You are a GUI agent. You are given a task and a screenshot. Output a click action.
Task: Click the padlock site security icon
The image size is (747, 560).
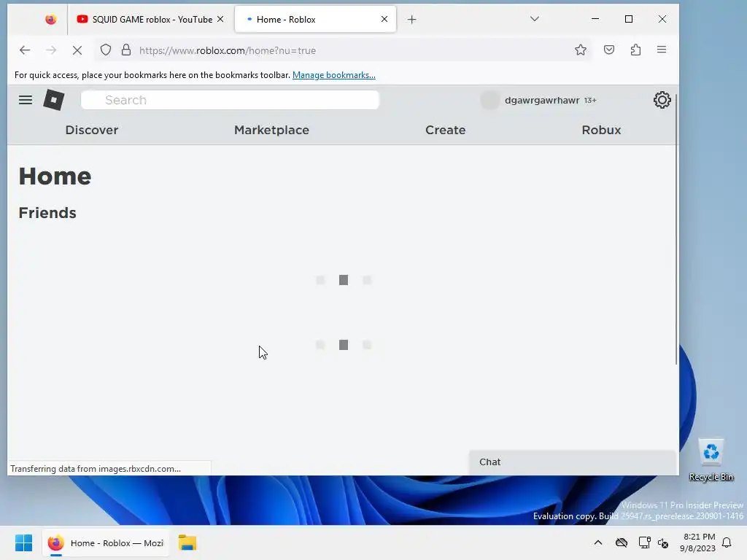[125, 50]
